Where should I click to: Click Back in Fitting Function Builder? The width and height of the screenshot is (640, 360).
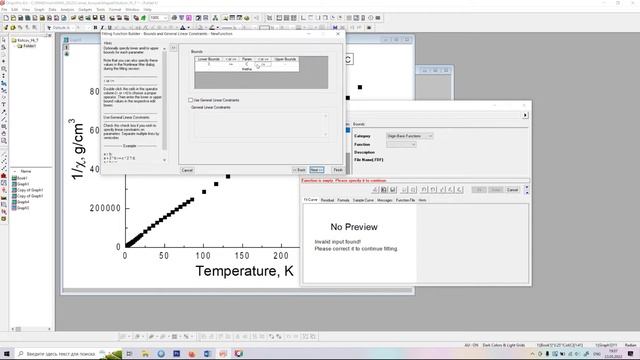tap(299, 170)
